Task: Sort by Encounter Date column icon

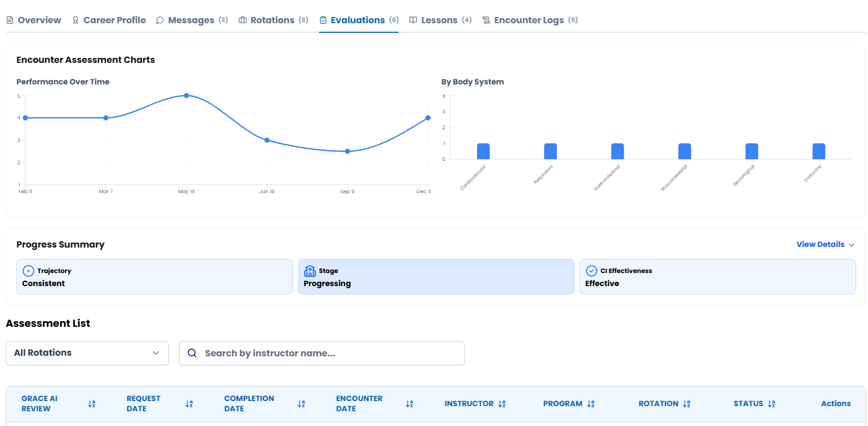Action: [x=410, y=404]
